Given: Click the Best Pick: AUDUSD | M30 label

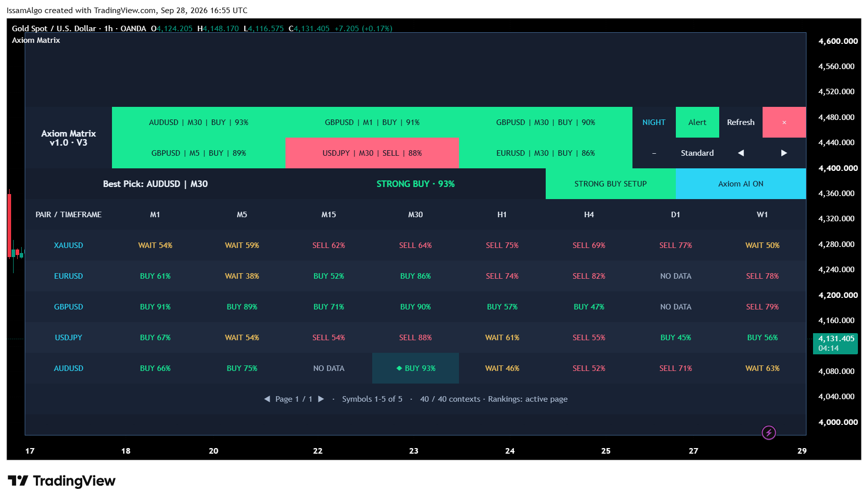Looking at the screenshot, I should (155, 184).
